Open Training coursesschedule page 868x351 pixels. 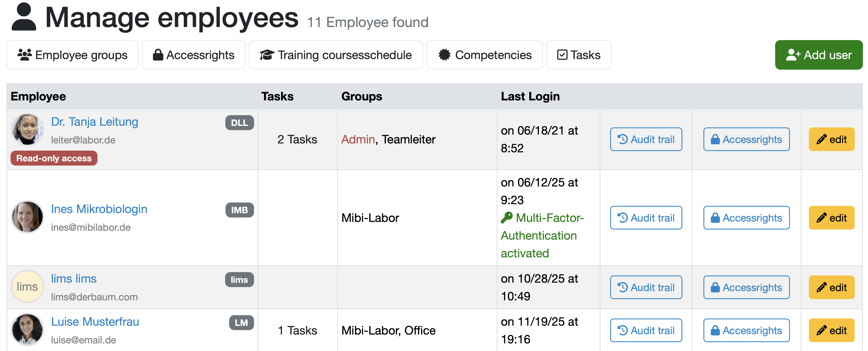click(336, 55)
